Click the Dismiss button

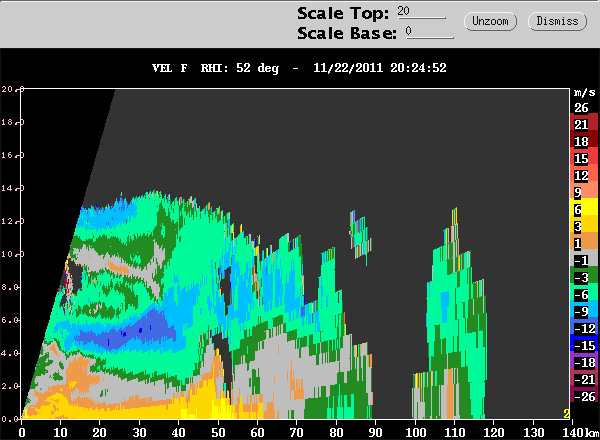point(557,21)
